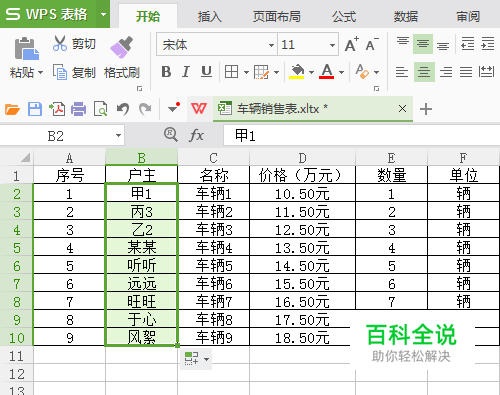Select column B header
Viewport: 500px width, 395px height.
point(142,157)
